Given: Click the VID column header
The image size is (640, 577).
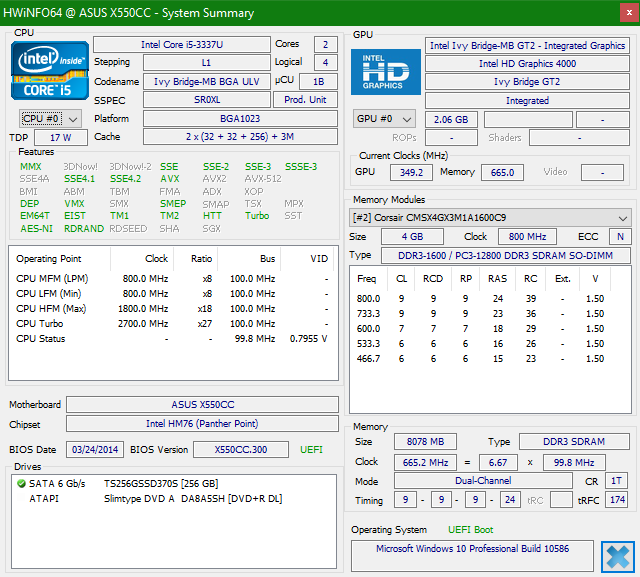Looking at the screenshot, I should (x=307, y=259).
